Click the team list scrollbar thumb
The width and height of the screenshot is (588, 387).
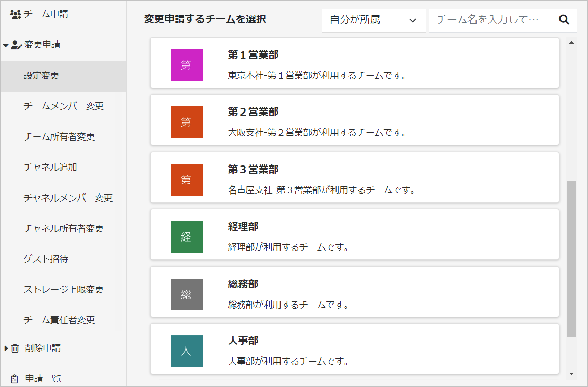point(571,259)
